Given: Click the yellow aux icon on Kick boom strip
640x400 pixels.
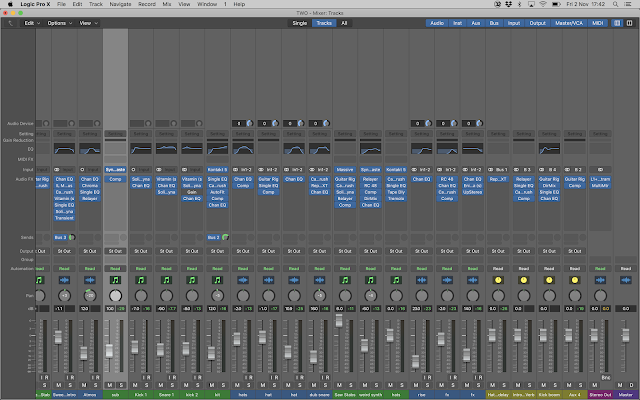Looking at the screenshot, I should pos(549,280).
